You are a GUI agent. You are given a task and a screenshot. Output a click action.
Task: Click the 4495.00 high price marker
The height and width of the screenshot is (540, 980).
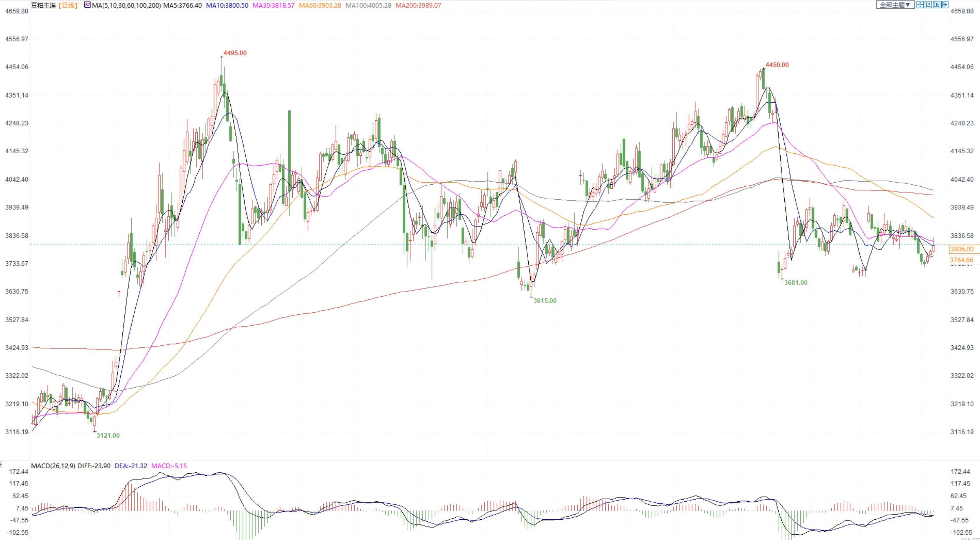tap(235, 53)
